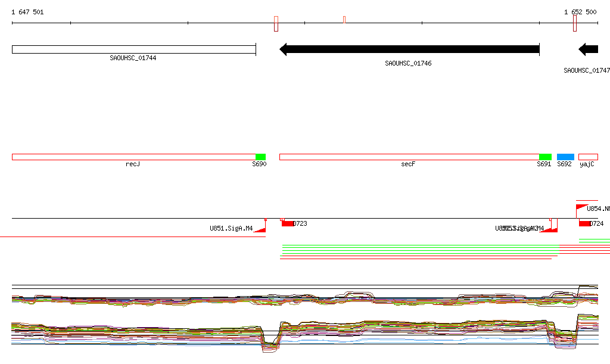The width and height of the screenshot is (610, 364).
Task: Click the long red transcript line under recJ
Action: (133, 237)
